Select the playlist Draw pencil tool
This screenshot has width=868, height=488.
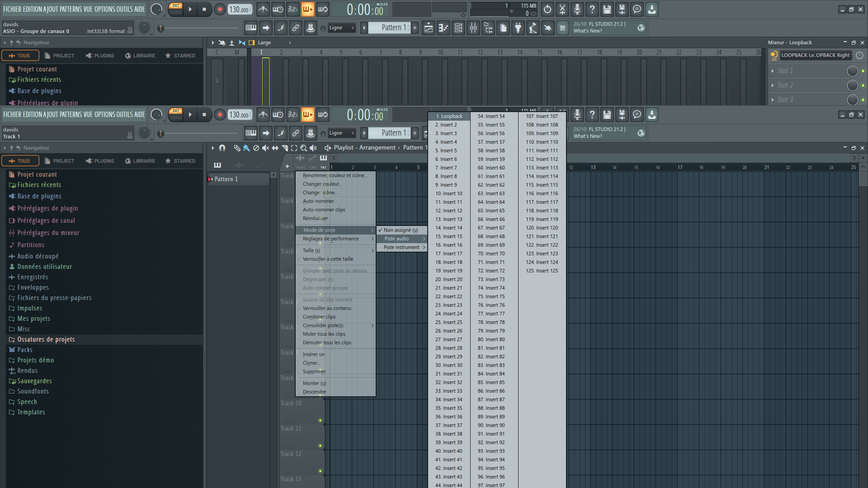click(237, 148)
